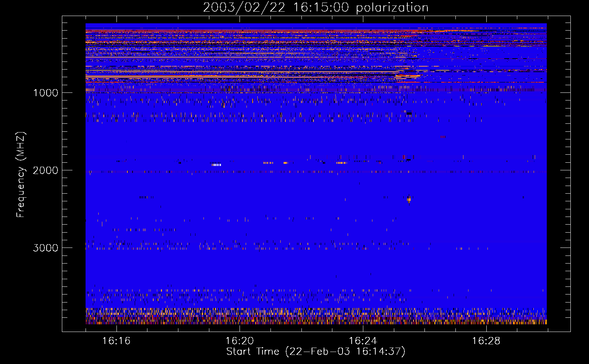Click the 16:16 time tick label
The height and width of the screenshot is (364, 589).
click(x=116, y=341)
